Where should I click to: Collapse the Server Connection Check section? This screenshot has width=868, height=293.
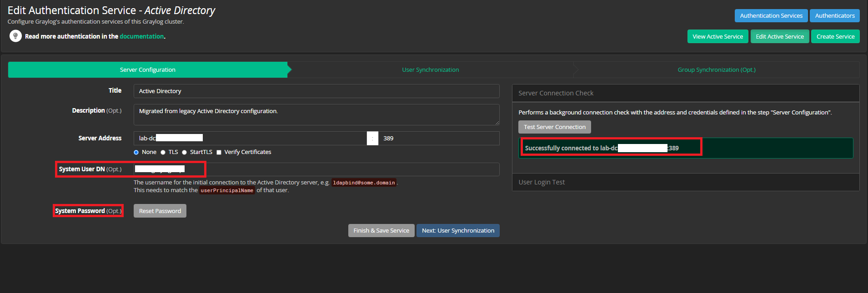pyautogui.click(x=686, y=93)
